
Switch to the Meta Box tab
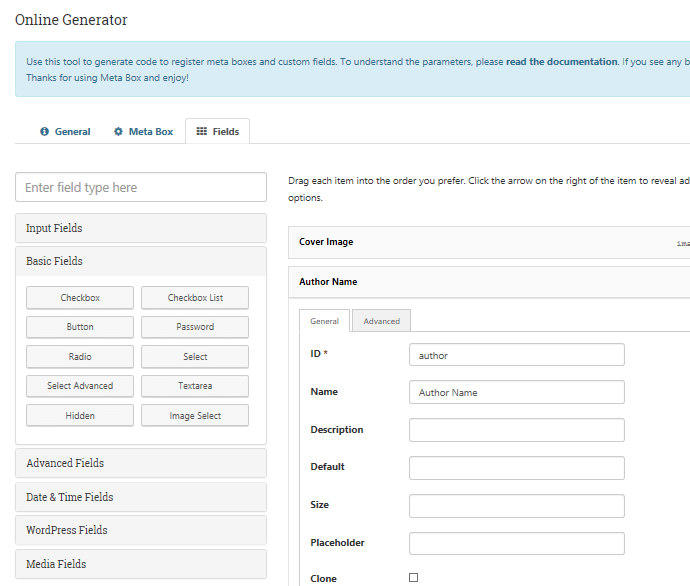click(143, 131)
